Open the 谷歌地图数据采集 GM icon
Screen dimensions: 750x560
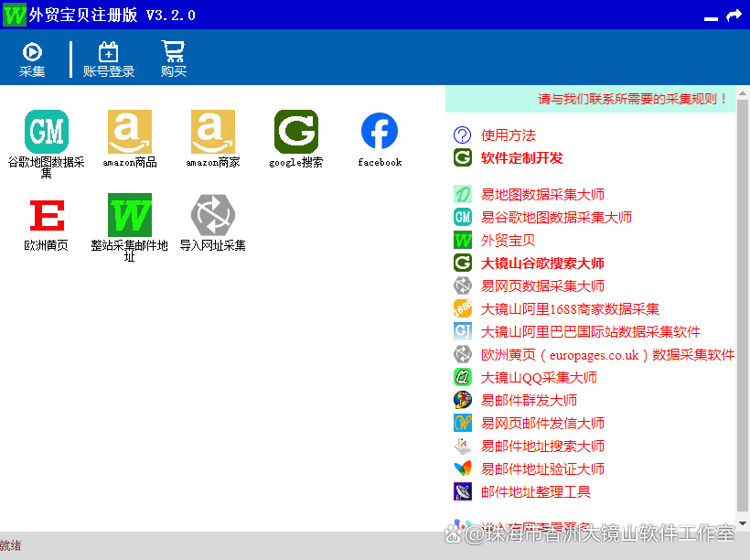[46, 133]
